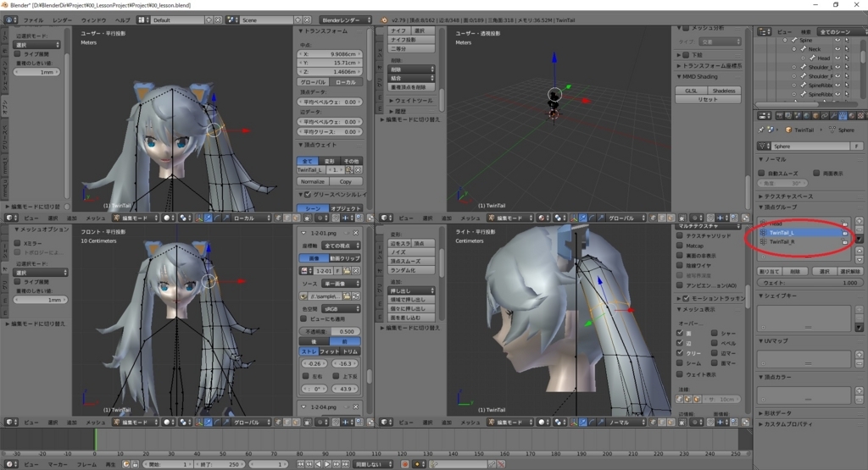Select the Neck bone in outliner
This screenshot has width=868, height=470.
coord(815,49)
